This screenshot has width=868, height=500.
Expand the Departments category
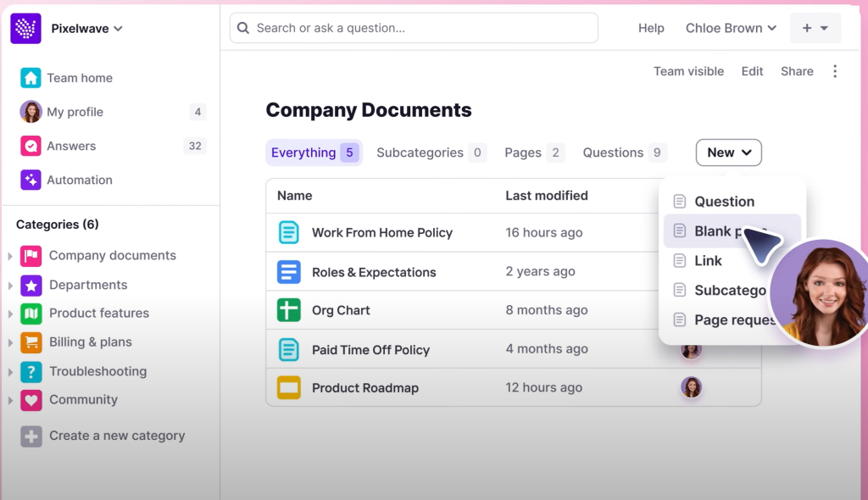point(10,285)
